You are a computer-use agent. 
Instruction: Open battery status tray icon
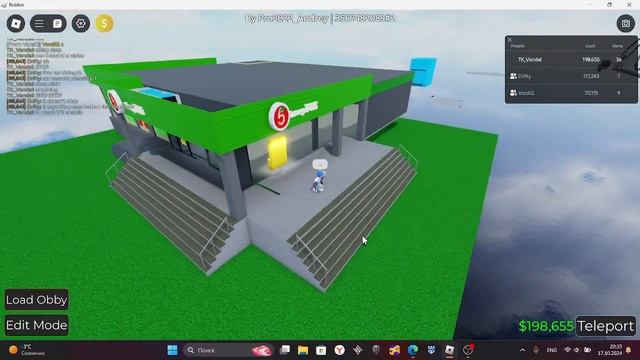587,350
